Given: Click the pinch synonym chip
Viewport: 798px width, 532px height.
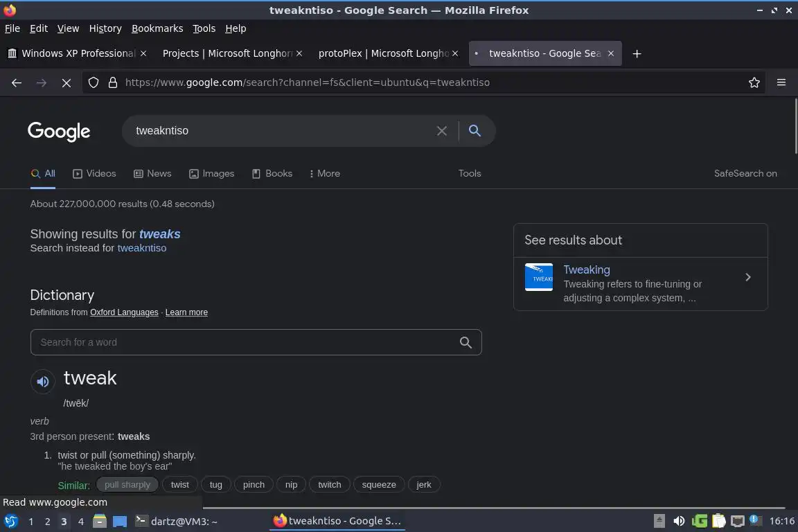Looking at the screenshot, I should pyautogui.click(x=254, y=485).
